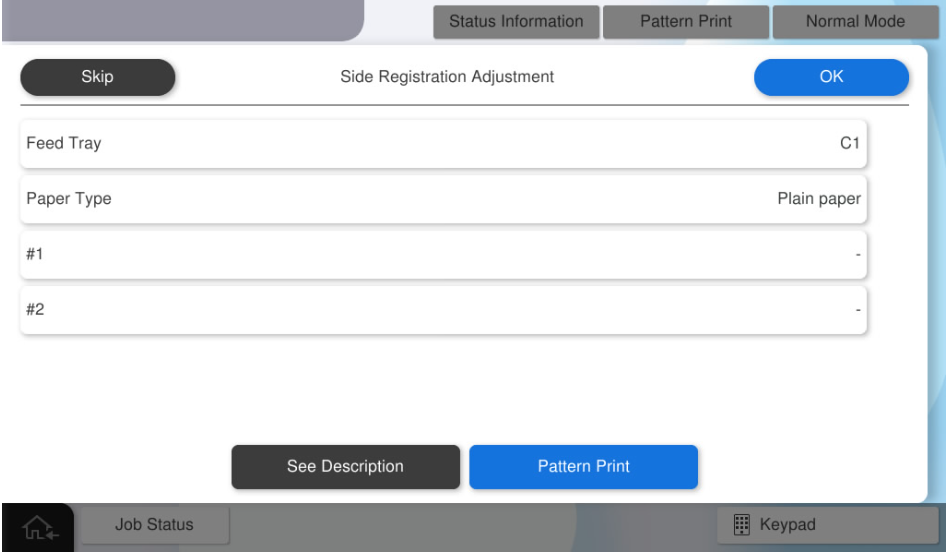Tap the dash value for #1
946x552 pixels.
click(x=857, y=256)
